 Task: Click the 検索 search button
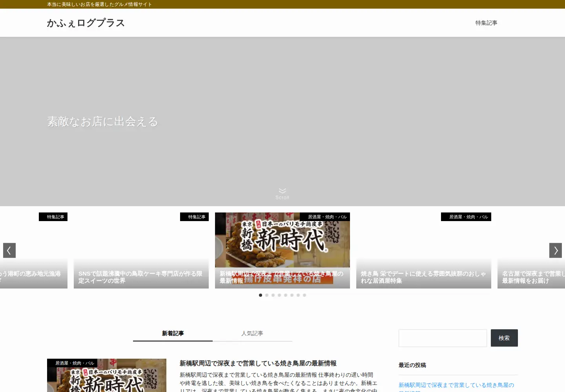click(504, 338)
